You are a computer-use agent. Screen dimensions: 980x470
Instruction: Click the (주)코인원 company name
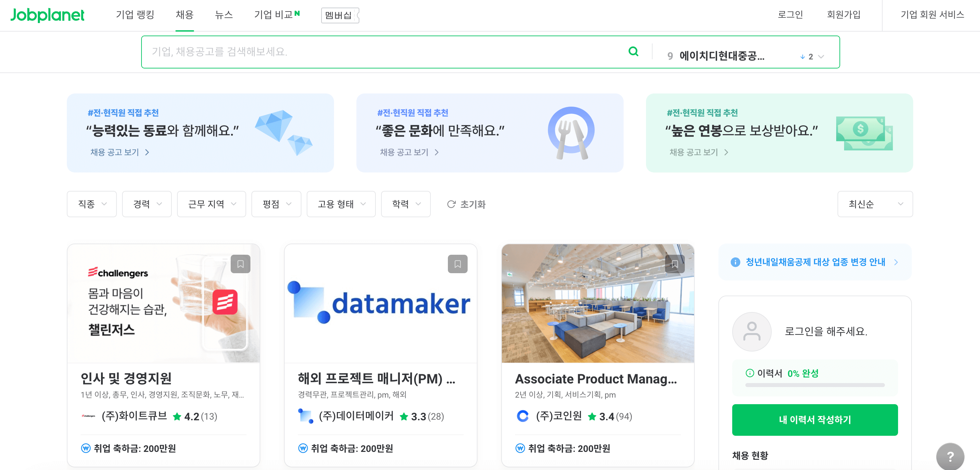(x=559, y=416)
